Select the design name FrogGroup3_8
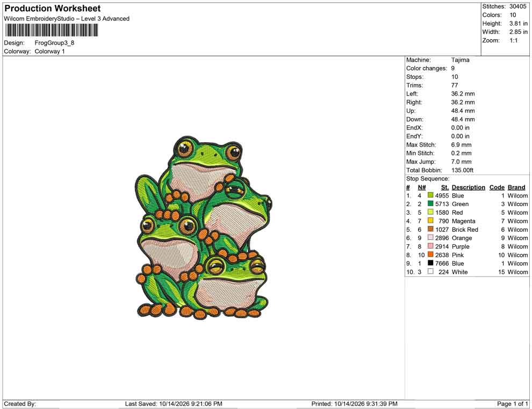 (x=54, y=43)
